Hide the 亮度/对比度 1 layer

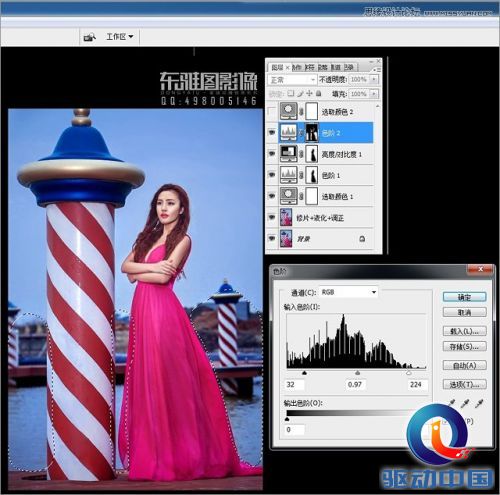pos(272,154)
